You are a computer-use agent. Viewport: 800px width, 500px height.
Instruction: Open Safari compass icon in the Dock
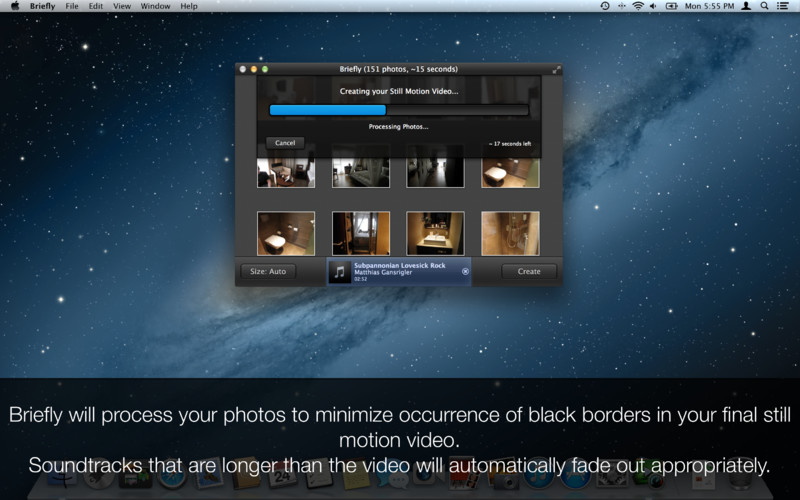(x=171, y=477)
